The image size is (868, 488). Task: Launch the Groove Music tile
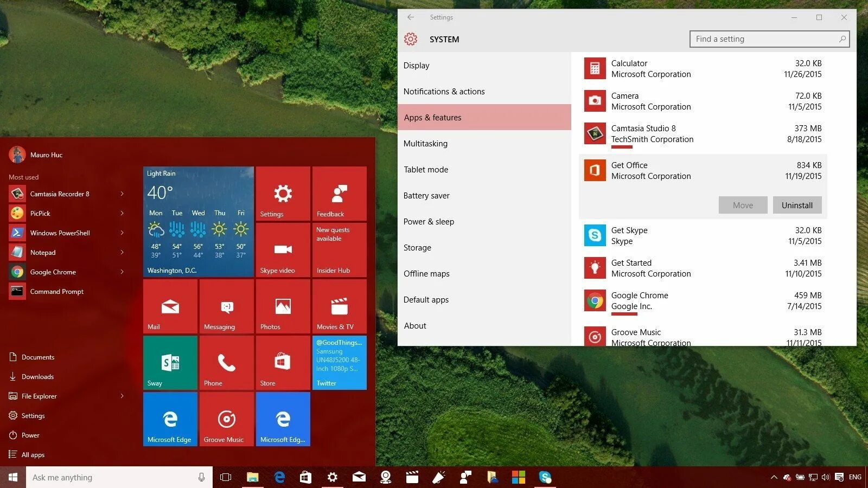(226, 419)
